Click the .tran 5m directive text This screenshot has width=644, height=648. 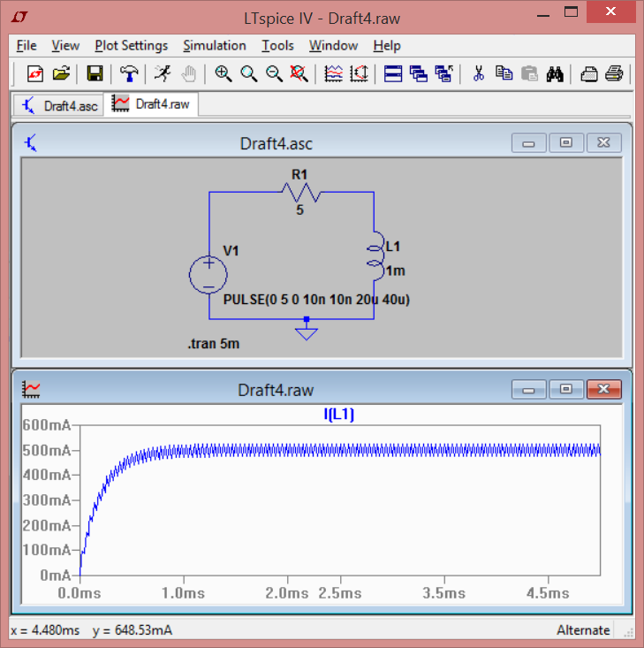(214, 343)
